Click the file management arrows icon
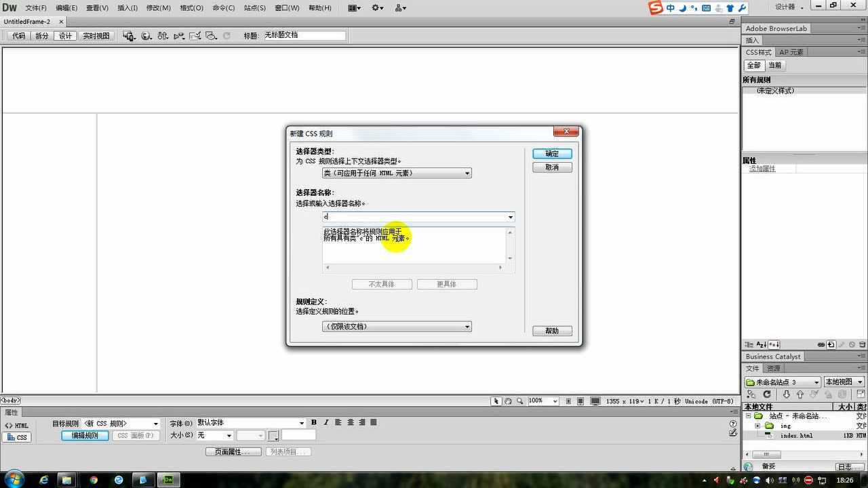The image size is (868, 488). (163, 36)
